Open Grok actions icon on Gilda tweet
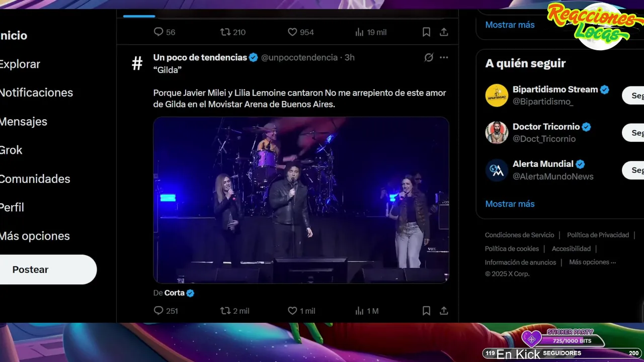The height and width of the screenshot is (362, 644). [429, 57]
